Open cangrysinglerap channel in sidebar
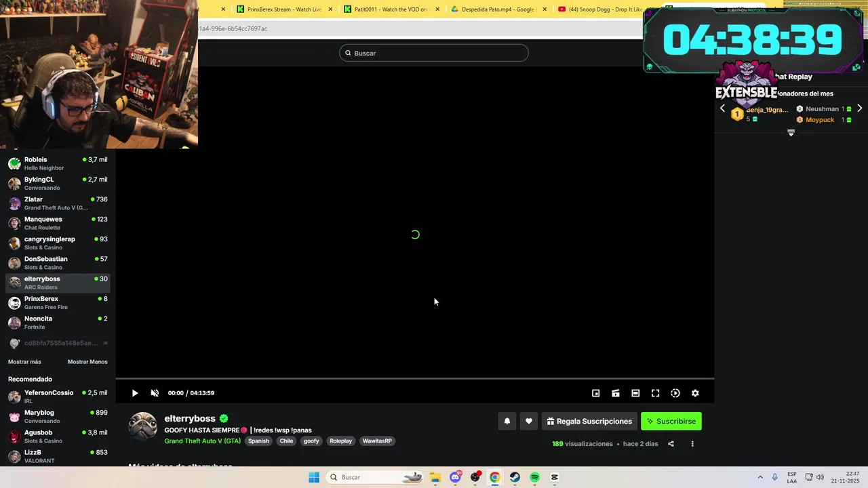 [x=58, y=243]
